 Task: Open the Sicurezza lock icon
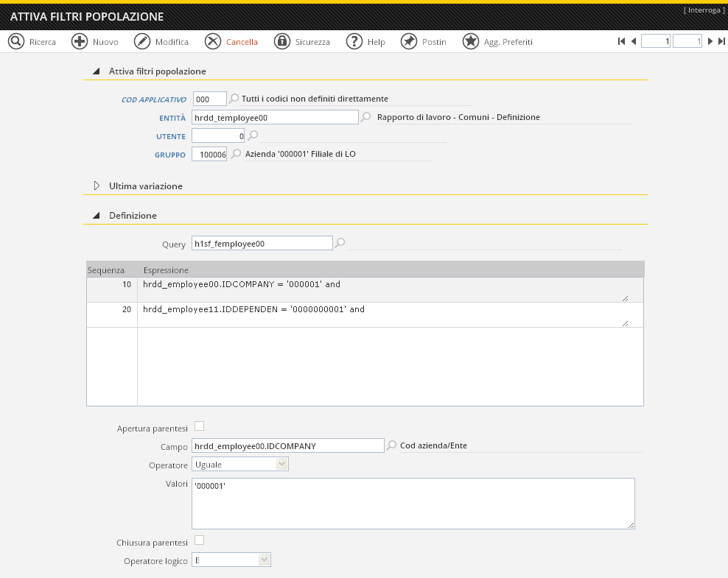pyautogui.click(x=283, y=41)
